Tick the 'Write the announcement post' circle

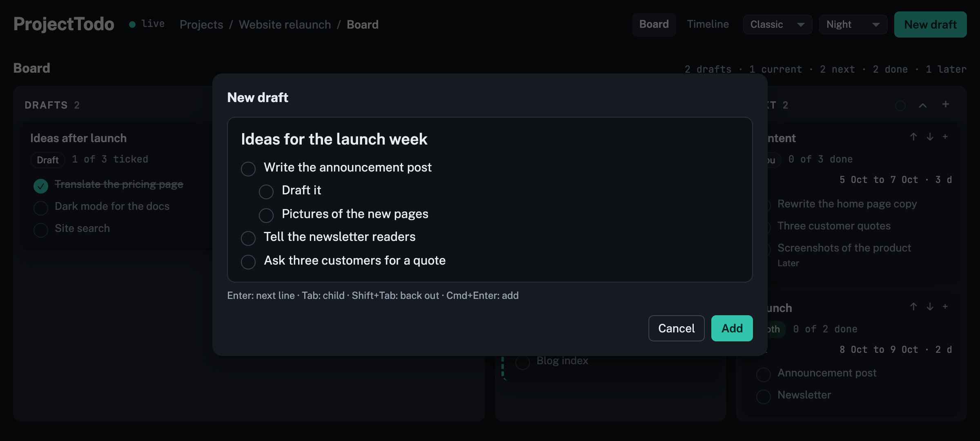point(248,169)
